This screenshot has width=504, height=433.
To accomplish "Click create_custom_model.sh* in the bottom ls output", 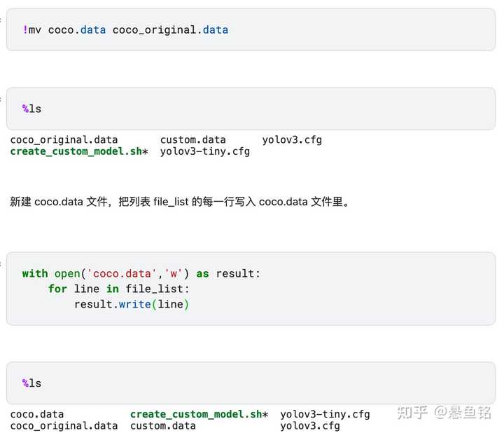I will pos(199,414).
